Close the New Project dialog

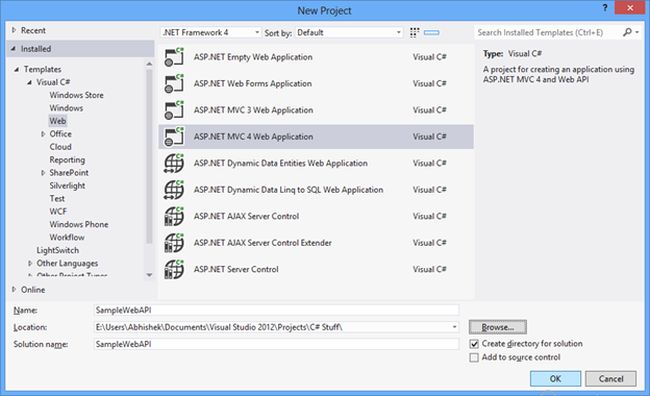click(629, 8)
